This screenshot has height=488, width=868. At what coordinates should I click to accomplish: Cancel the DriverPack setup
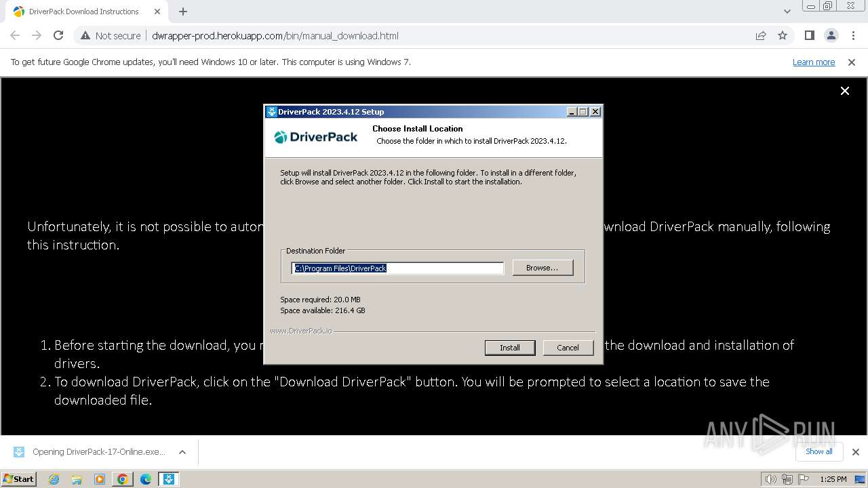568,348
